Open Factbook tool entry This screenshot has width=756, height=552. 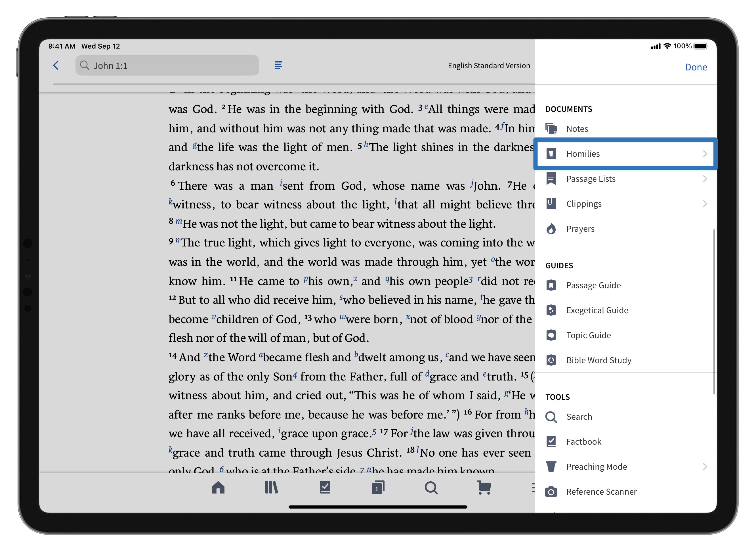click(x=626, y=442)
